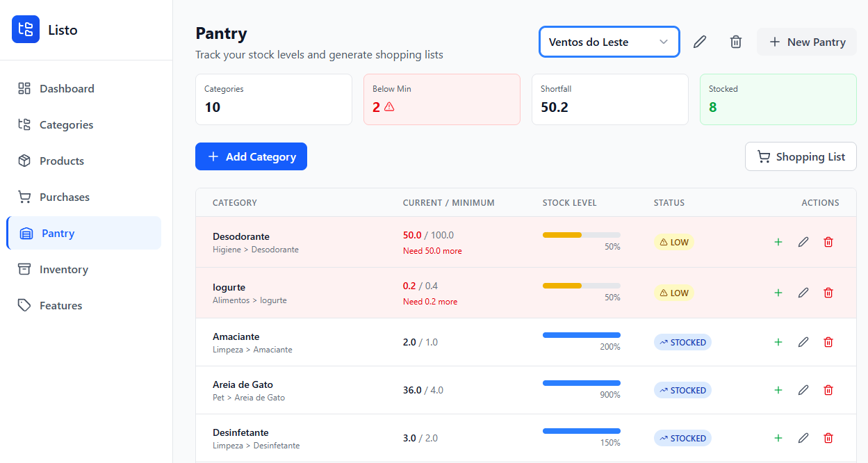Go to Dashboard in the sidebar

(67, 88)
